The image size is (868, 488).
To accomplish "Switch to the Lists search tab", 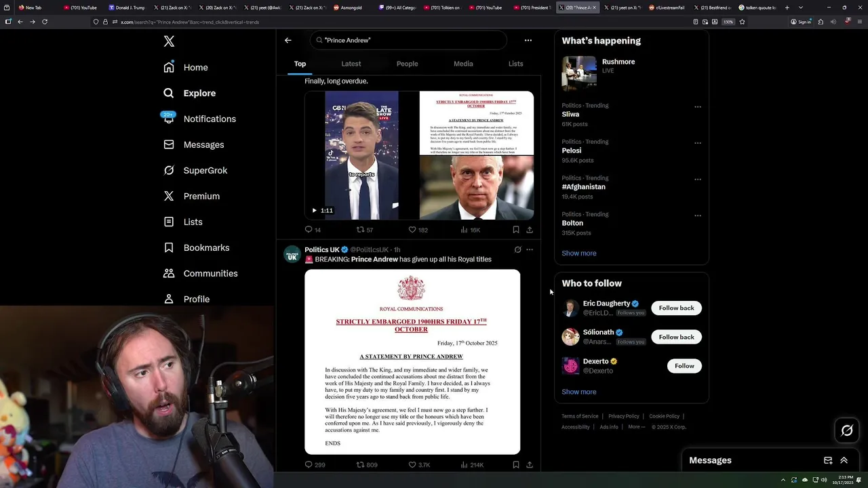I will pyautogui.click(x=515, y=64).
